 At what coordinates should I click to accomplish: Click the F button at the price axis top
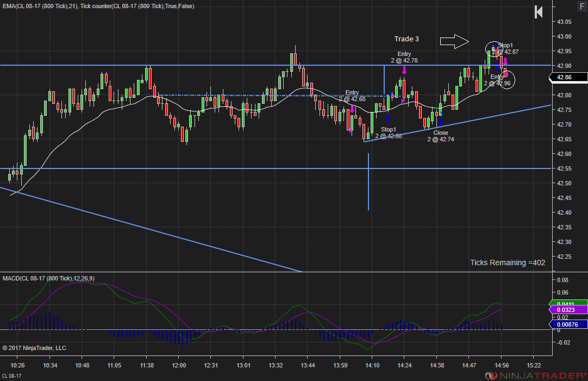click(x=581, y=6)
